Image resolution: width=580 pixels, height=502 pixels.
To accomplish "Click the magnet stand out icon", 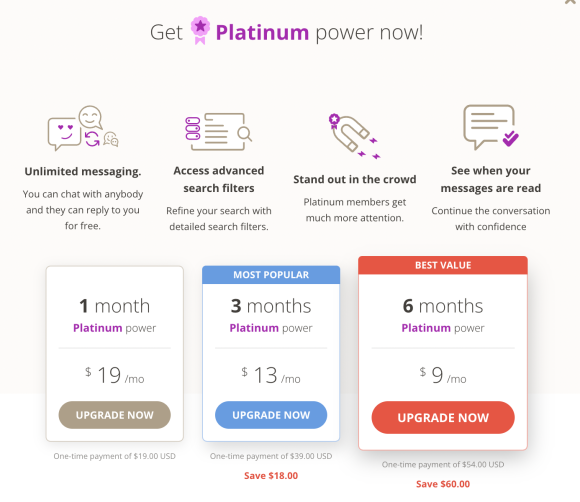I will tap(354, 136).
